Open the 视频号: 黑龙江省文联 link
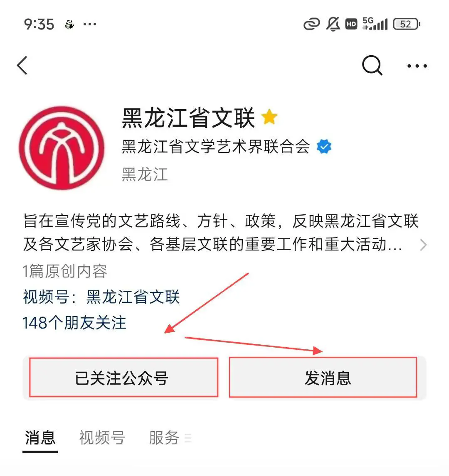The height and width of the screenshot is (476, 449). point(101,297)
